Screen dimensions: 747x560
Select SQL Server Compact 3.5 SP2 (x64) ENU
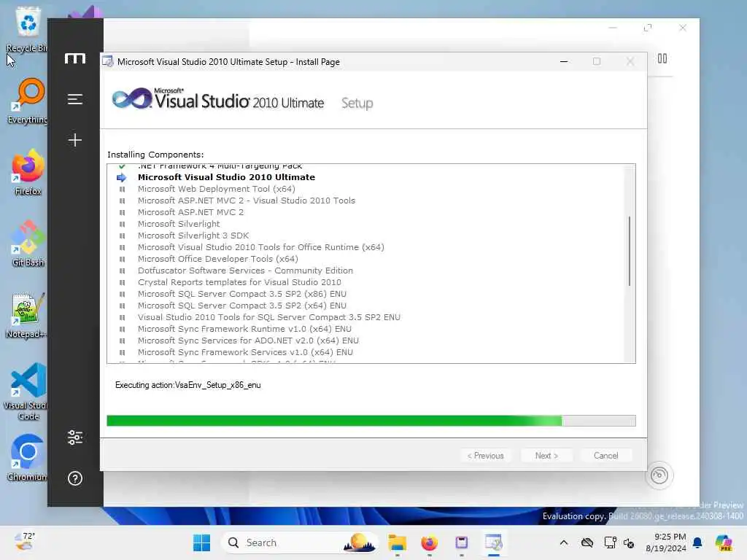click(x=242, y=306)
